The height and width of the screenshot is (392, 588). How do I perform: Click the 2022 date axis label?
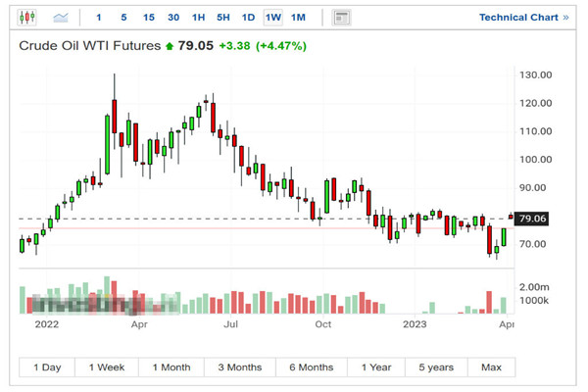(46, 324)
